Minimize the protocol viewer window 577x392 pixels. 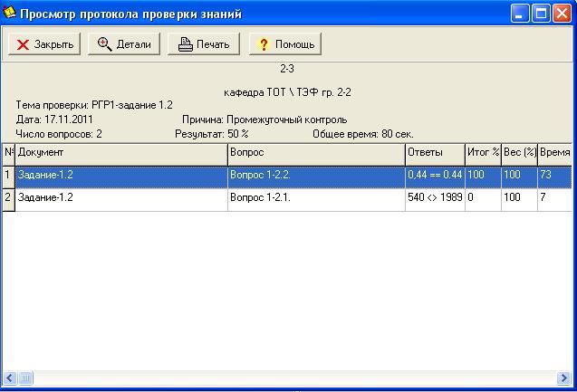[520, 14]
